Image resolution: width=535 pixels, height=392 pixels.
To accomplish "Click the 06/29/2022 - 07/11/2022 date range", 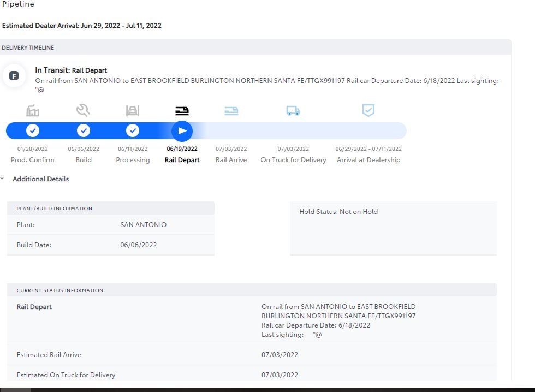I will point(368,149).
